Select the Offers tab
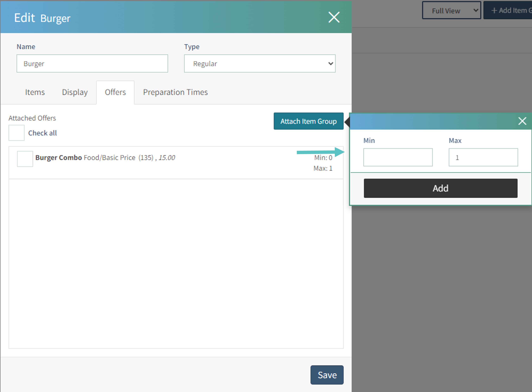Viewport: 532px width, 392px height. pyautogui.click(x=115, y=92)
